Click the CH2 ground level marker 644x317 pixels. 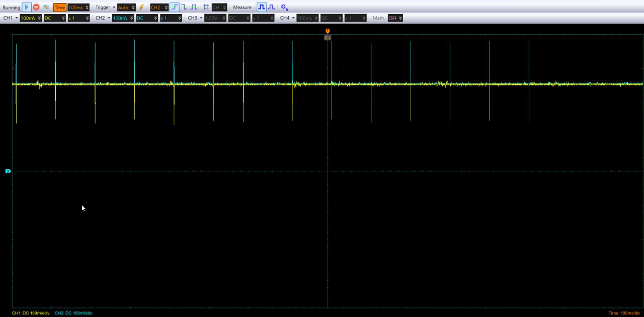click(x=8, y=171)
